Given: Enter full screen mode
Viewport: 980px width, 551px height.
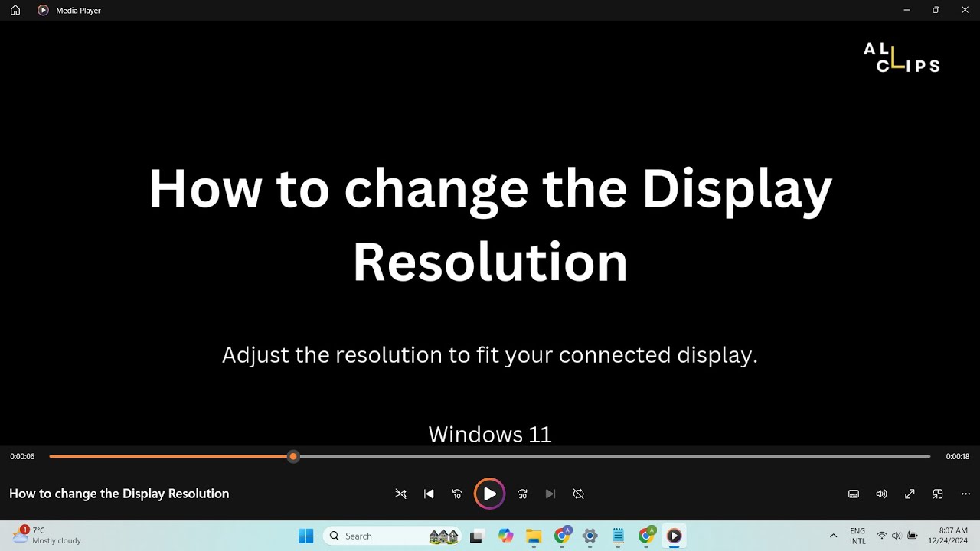Looking at the screenshot, I should (910, 494).
